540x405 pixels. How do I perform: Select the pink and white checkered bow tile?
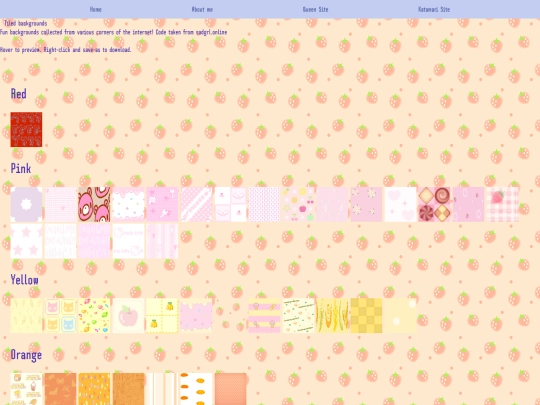(x=230, y=205)
